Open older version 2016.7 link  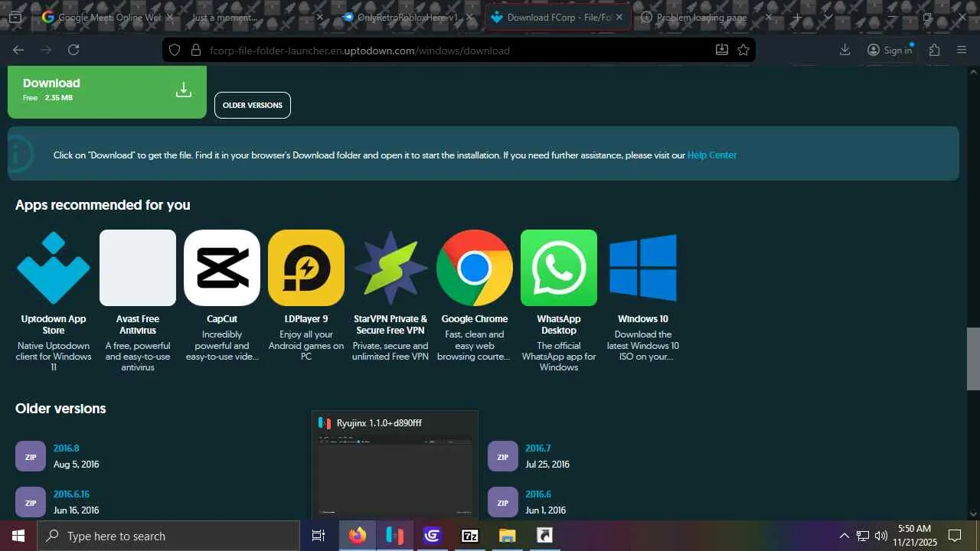pyautogui.click(x=538, y=448)
